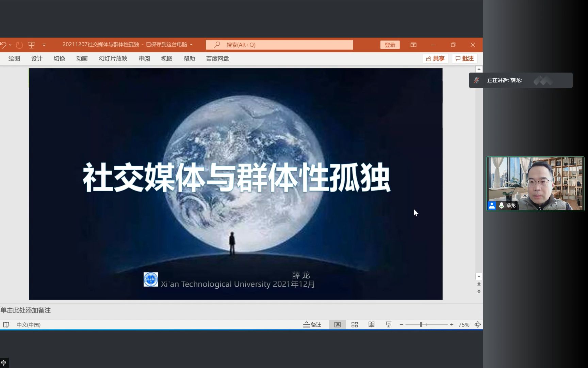This screenshot has width=588, height=368.
Task: Open the Undo history dropdown arrow
Action: tap(10, 45)
